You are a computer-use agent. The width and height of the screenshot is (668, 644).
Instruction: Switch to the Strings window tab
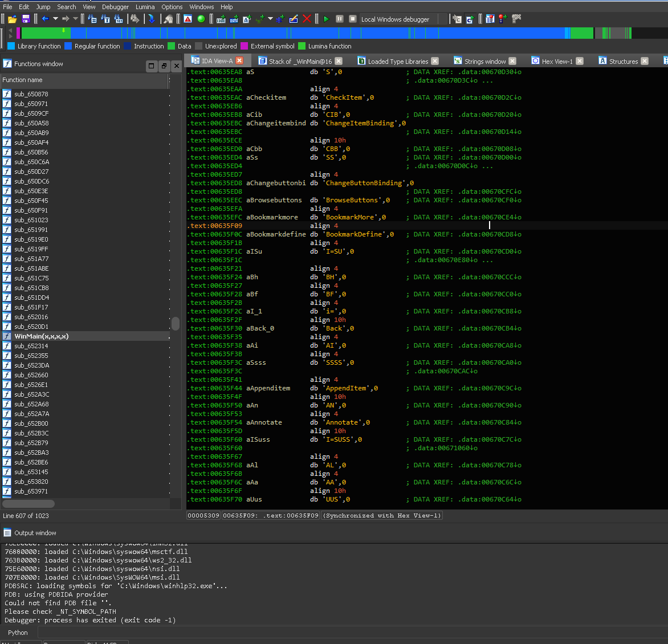[x=485, y=62]
